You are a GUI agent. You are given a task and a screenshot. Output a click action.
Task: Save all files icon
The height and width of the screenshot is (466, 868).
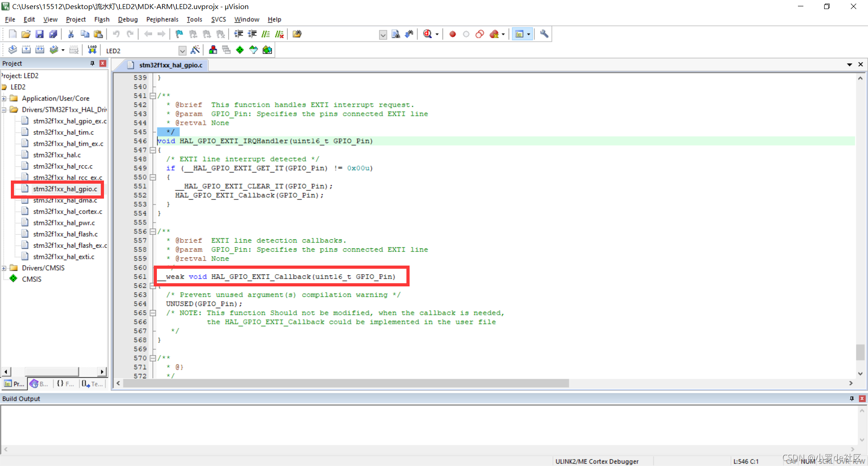(53, 34)
